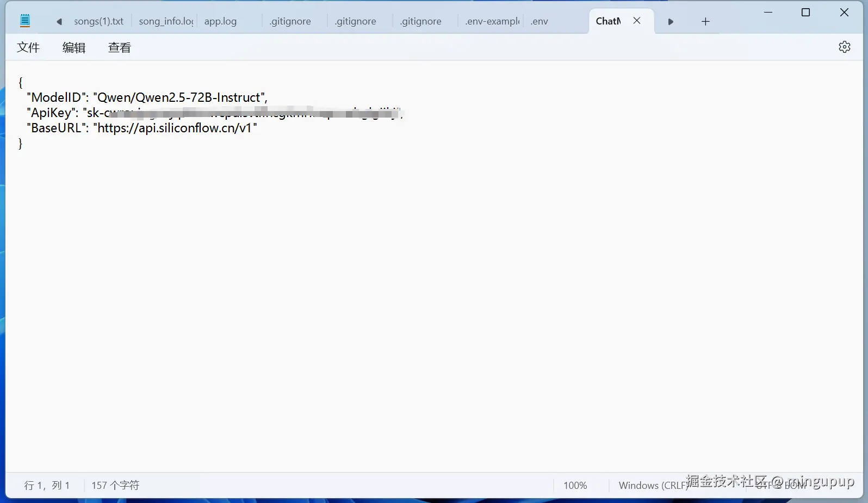Click the Windows (CRLF) line ending indicator
Screen dimensions: 868x503
(x=653, y=485)
